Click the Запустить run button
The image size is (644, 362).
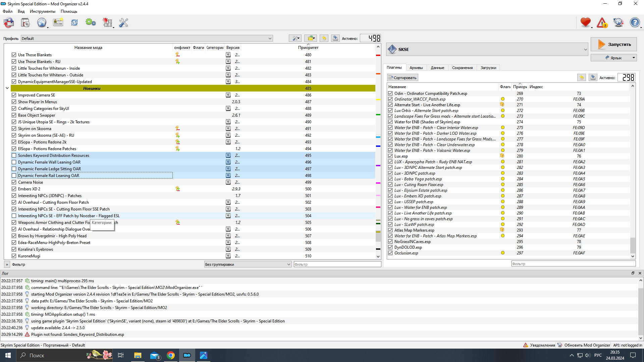pyautogui.click(x=613, y=45)
